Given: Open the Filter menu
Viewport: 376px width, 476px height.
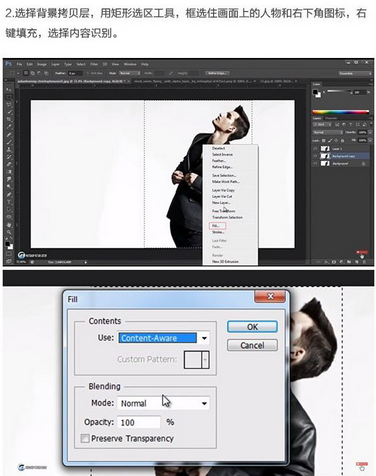Looking at the screenshot, I should [x=94, y=64].
